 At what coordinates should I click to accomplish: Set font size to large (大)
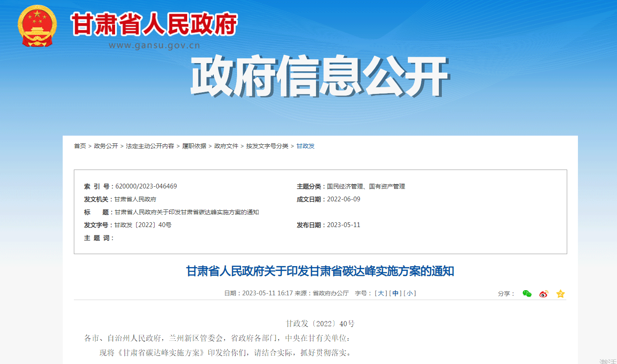click(x=381, y=293)
